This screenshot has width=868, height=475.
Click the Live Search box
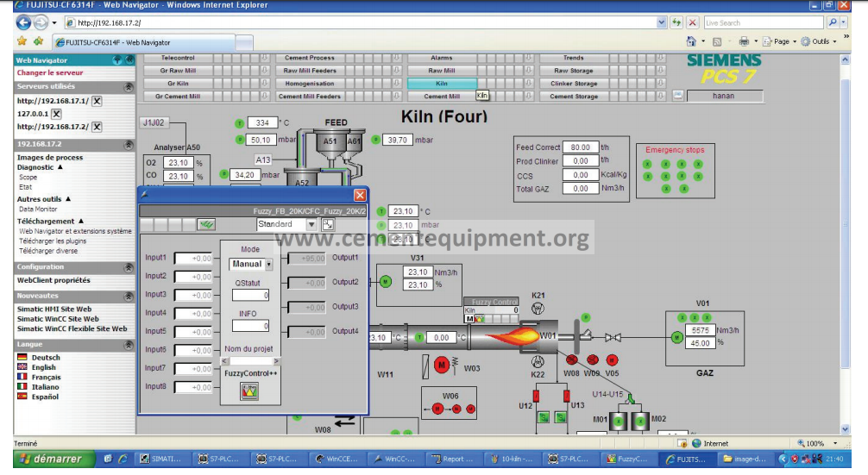click(764, 22)
